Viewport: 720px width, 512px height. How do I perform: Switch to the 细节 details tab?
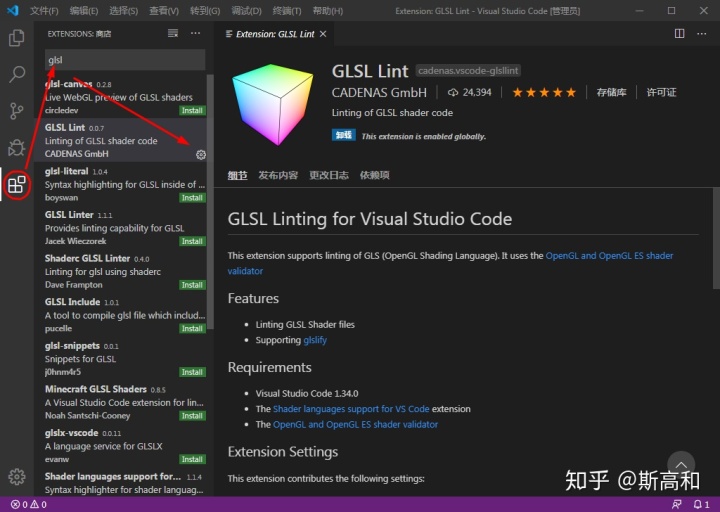click(x=237, y=175)
